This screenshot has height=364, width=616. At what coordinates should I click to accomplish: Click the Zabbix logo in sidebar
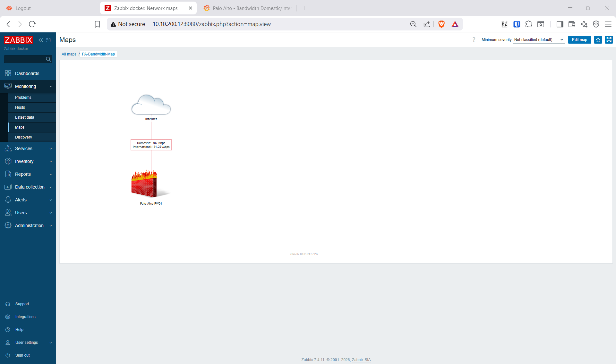coord(18,40)
